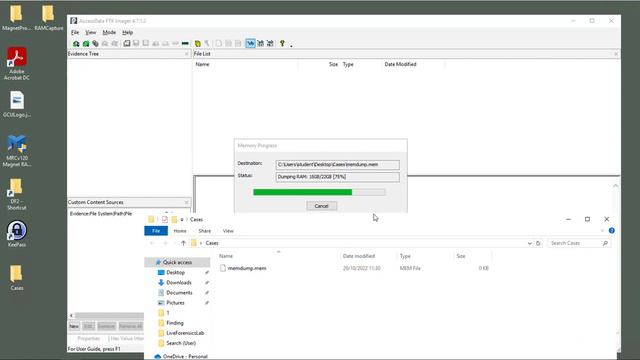Click Detect EFS Encryption toolbar icon
This screenshot has height=360, width=640.
(207, 43)
